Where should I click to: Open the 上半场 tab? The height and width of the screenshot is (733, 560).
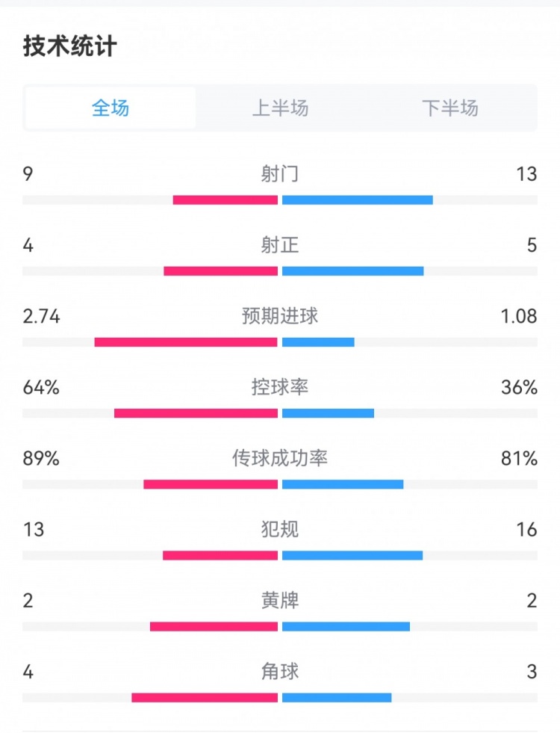pyautogui.click(x=280, y=108)
